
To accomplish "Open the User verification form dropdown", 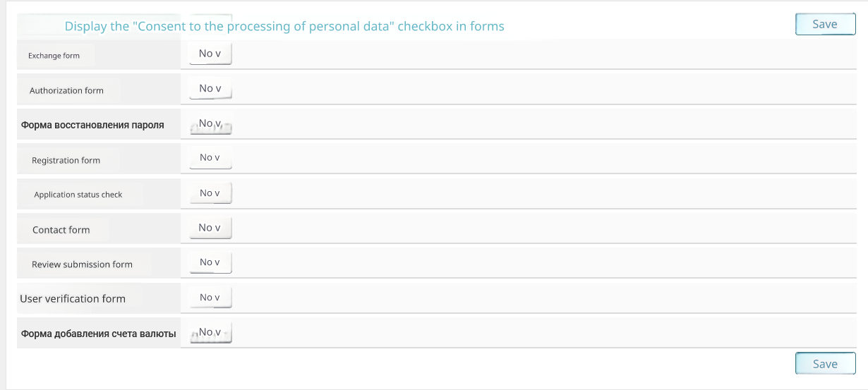I will click(x=210, y=298).
